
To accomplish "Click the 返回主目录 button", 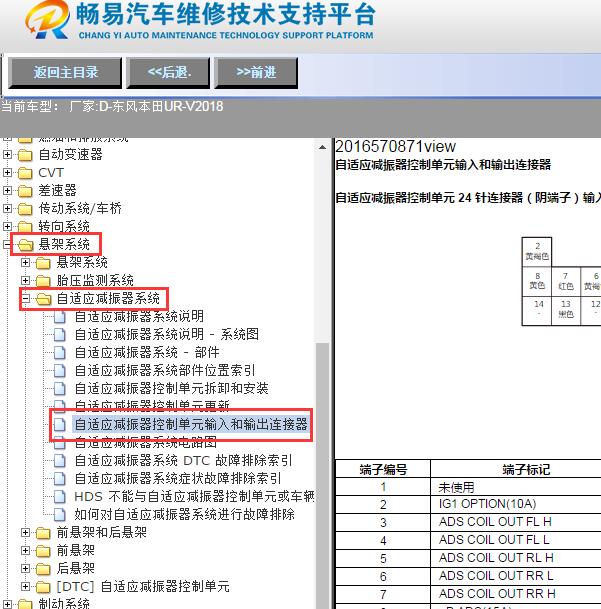I will [65, 73].
